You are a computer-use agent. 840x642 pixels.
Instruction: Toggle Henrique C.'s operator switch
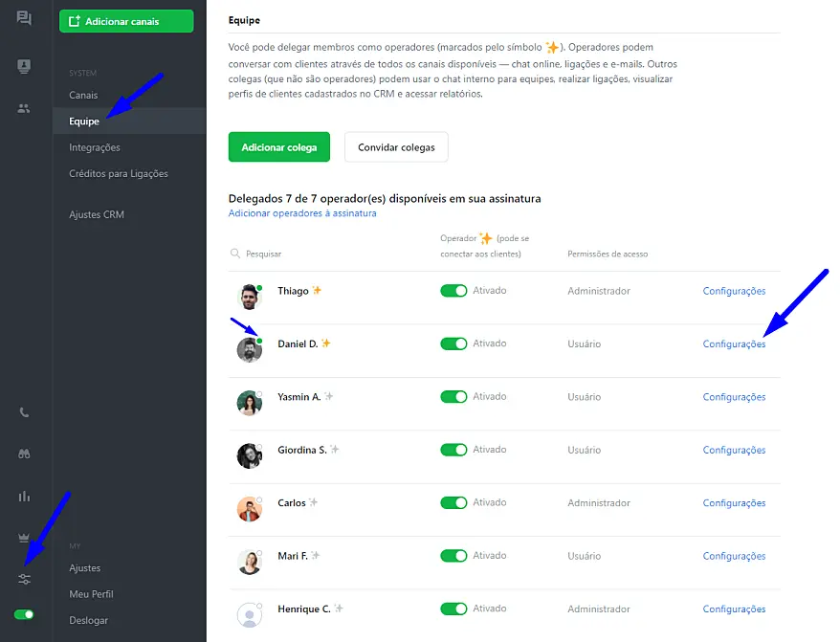(453, 609)
